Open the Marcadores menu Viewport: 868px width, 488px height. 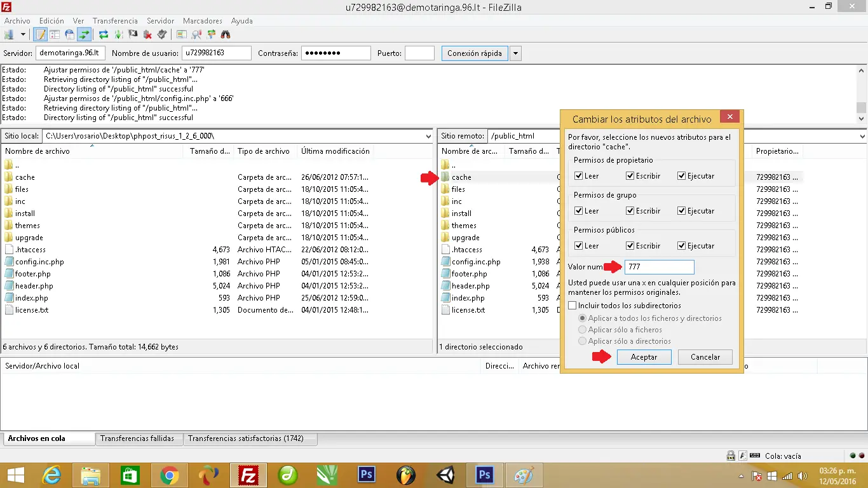pos(203,21)
